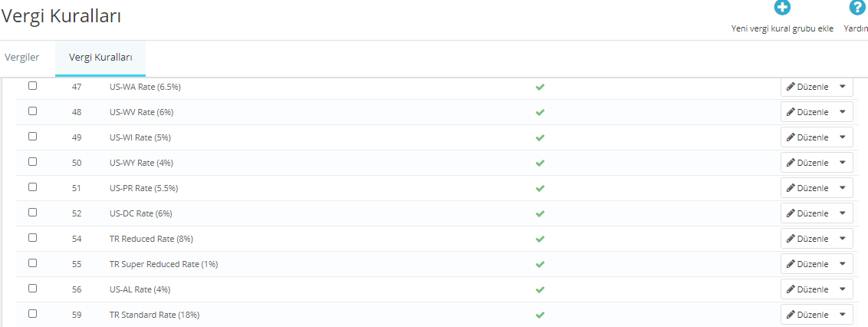The width and height of the screenshot is (868, 327).
Task: Click green status check for TR Reduced Rate
Action: click(540, 239)
